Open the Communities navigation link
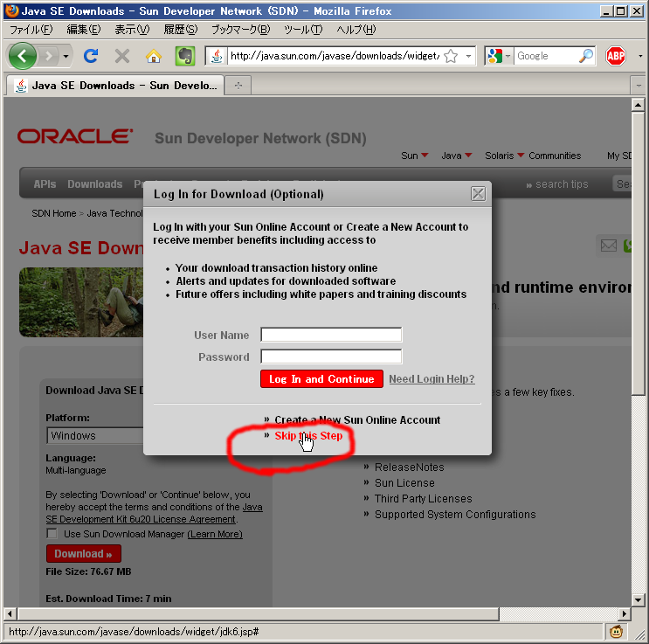Viewport: 649px width, 644px height. coord(555,156)
